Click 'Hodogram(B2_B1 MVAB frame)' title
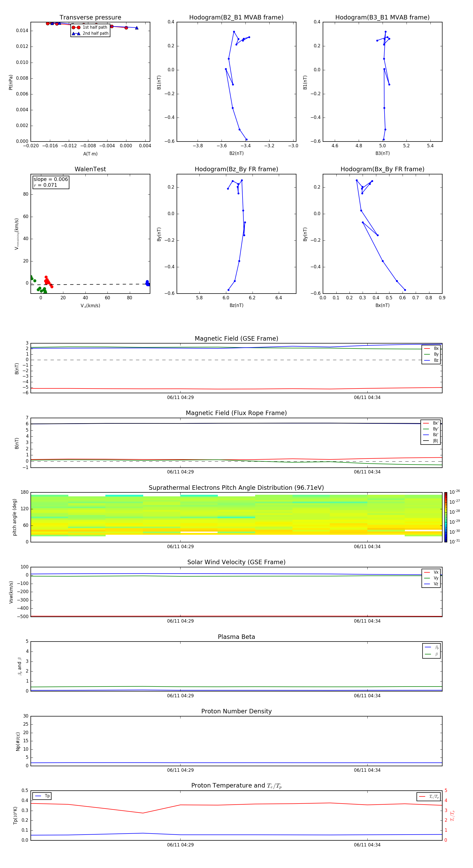 pos(236,18)
